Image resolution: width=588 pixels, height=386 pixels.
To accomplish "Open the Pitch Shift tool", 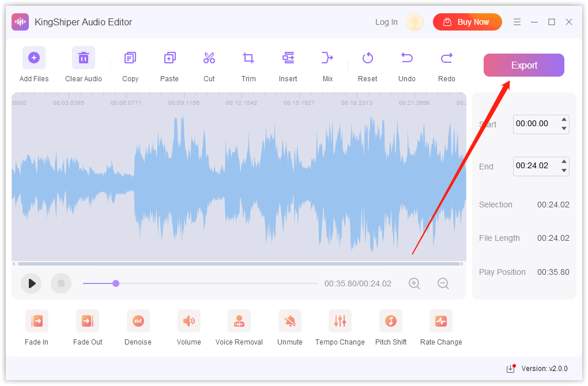I will (x=391, y=321).
